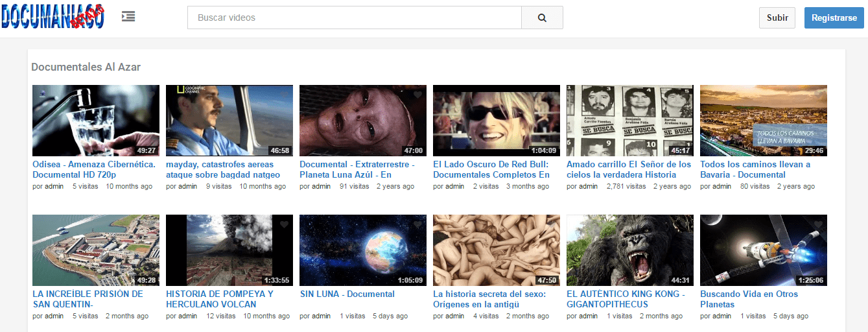Click the 1:25:06 duration badge
This screenshot has height=332, width=868.
[811, 280]
